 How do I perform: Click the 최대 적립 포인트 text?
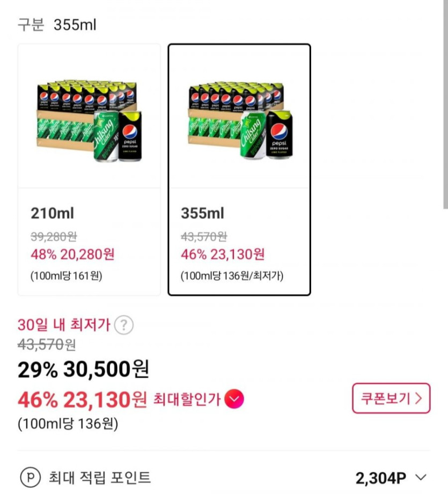click(x=100, y=477)
